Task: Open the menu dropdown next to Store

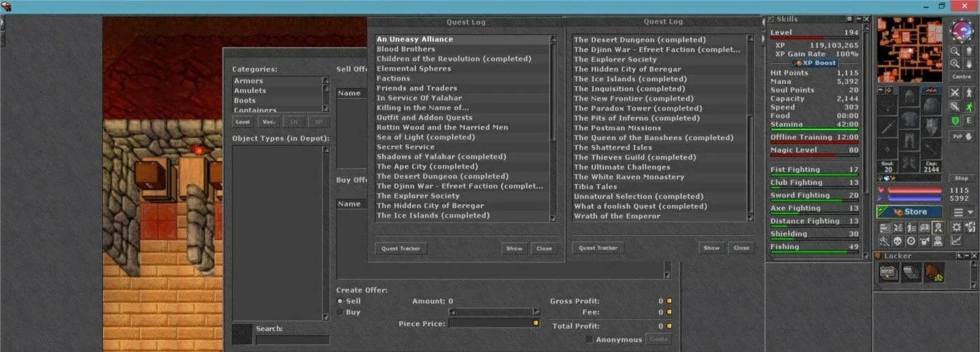Action: click(963, 211)
